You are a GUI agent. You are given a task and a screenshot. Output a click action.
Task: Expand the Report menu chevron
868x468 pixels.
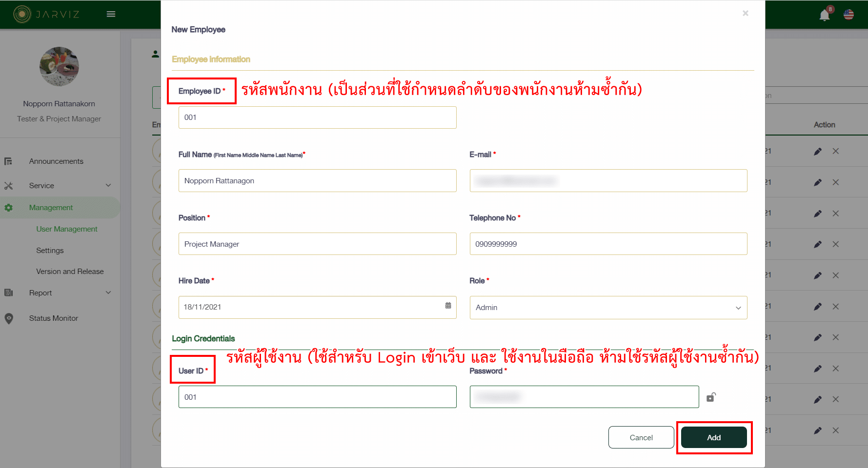coord(108,292)
